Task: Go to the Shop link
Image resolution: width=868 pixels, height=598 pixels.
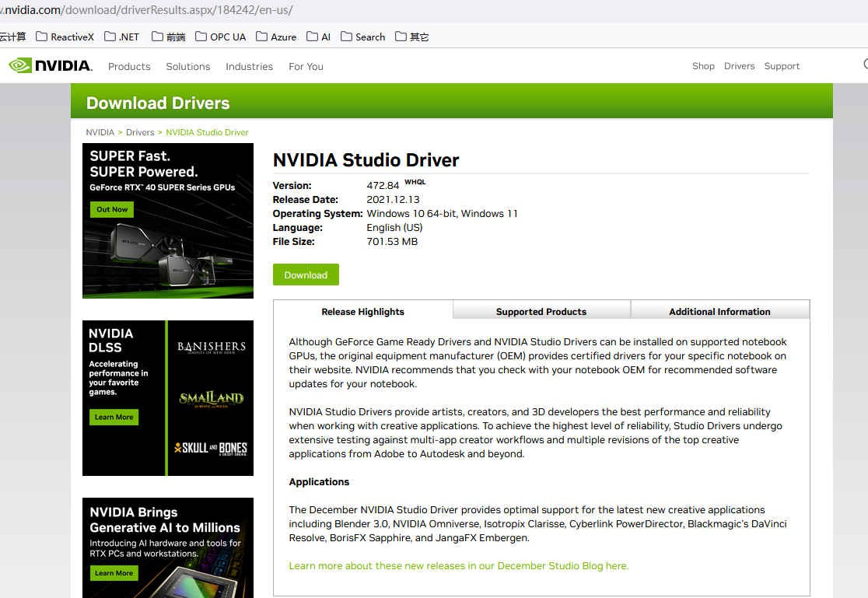Action: point(703,66)
